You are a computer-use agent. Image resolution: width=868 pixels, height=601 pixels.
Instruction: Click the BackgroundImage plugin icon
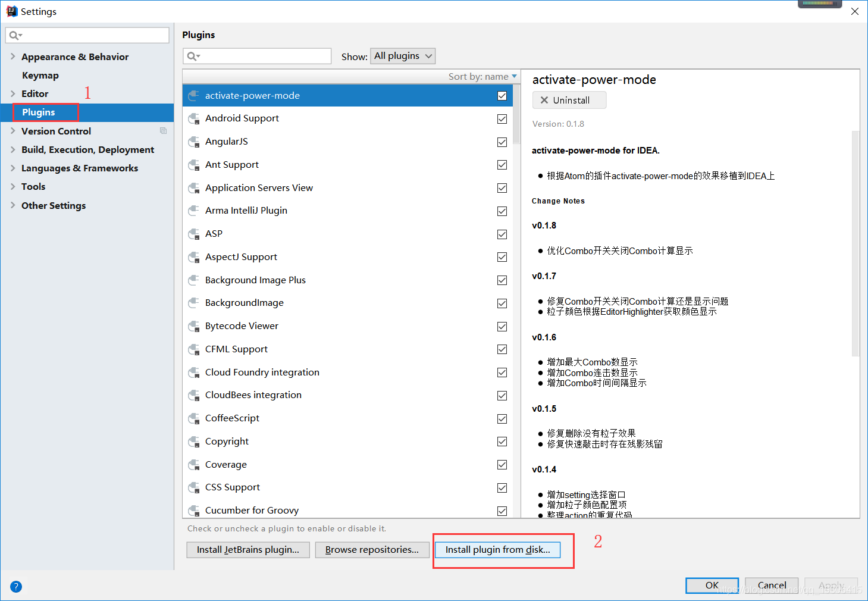193,303
